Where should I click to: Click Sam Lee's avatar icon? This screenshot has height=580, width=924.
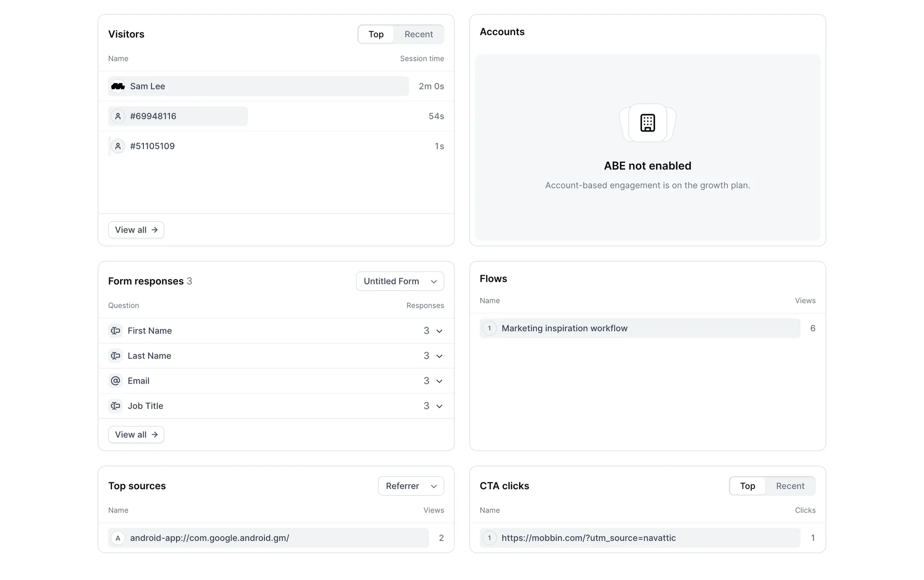pyautogui.click(x=118, y=86)
